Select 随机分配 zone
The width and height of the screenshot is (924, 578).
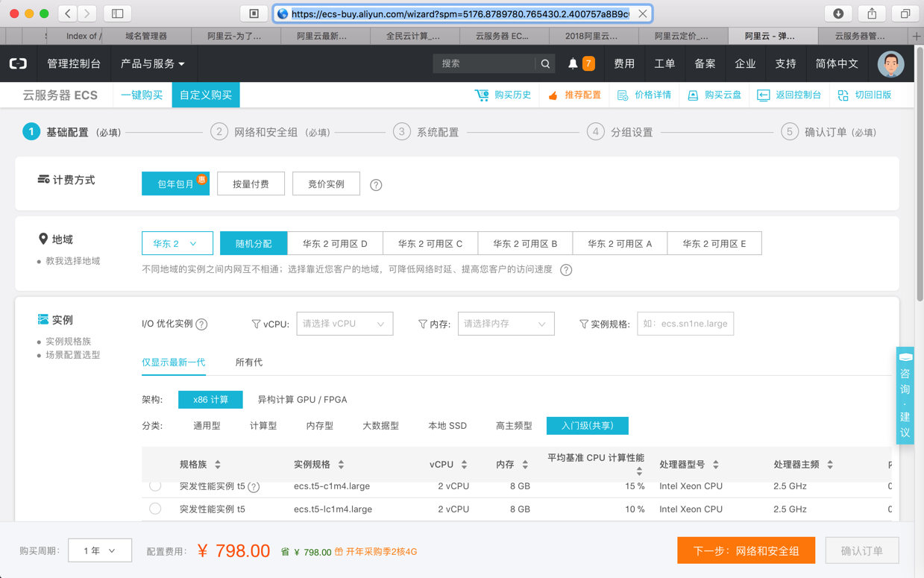click(254, 244)
